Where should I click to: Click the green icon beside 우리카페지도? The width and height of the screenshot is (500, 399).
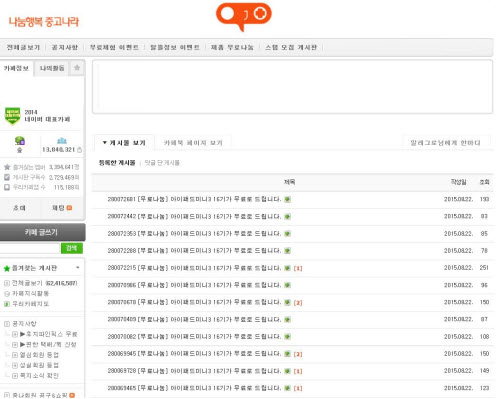click(x=7, y=304)
